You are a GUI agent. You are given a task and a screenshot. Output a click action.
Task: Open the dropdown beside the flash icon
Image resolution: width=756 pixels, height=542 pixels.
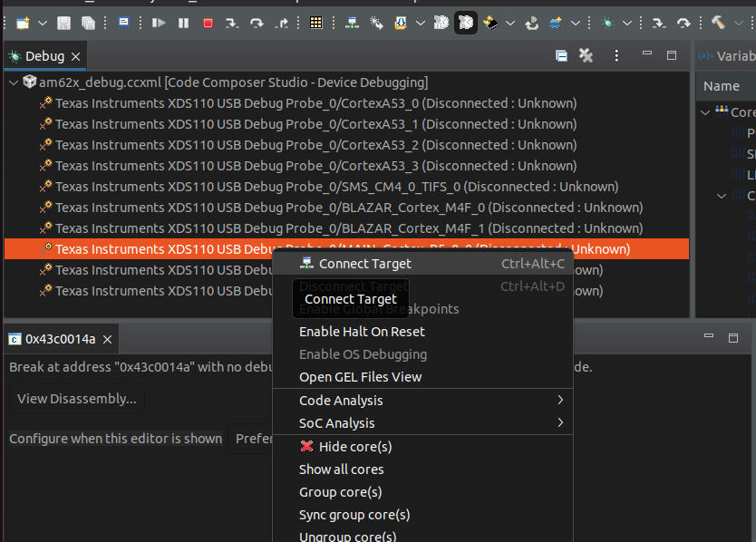pos(510,23)
